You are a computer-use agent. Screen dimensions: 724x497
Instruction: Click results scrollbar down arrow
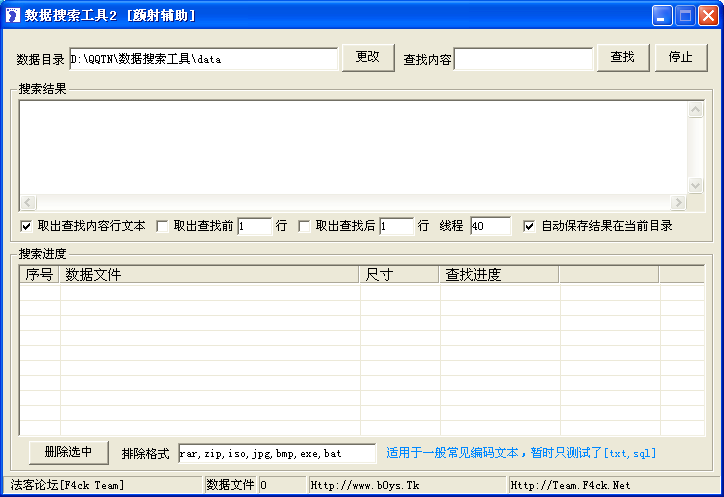click(x=695, y=186)
